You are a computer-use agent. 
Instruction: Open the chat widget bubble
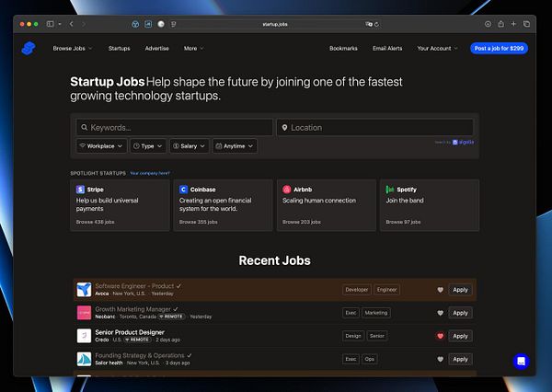521,362
